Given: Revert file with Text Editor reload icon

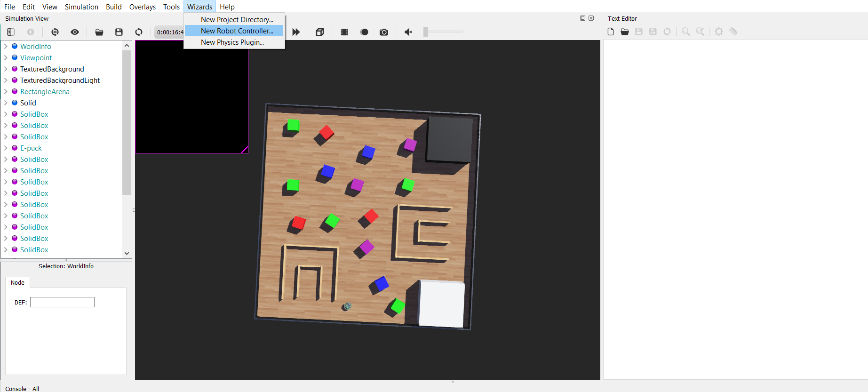Looking at the screenshot, I should 667,32.
